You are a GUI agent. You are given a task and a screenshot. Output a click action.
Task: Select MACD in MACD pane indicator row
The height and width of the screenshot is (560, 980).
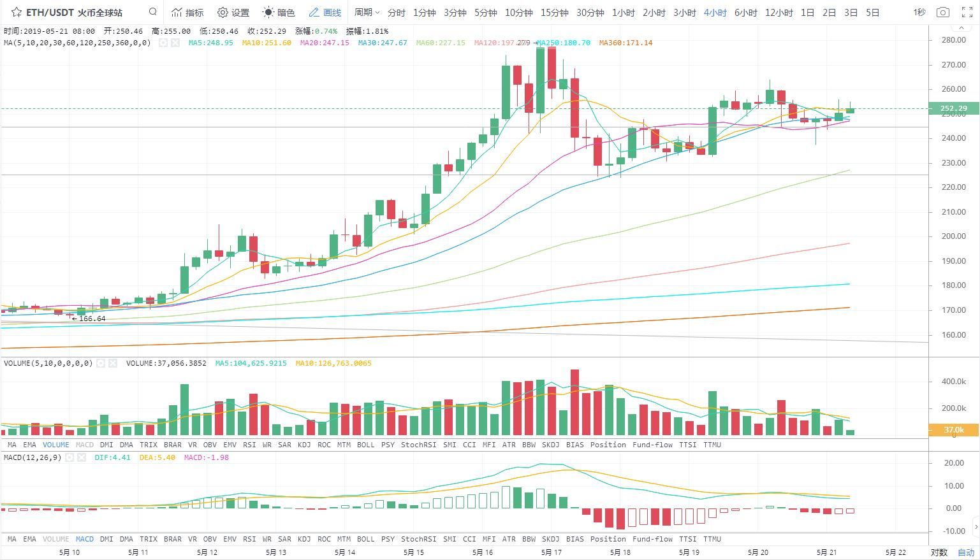[x=84, y=539]
